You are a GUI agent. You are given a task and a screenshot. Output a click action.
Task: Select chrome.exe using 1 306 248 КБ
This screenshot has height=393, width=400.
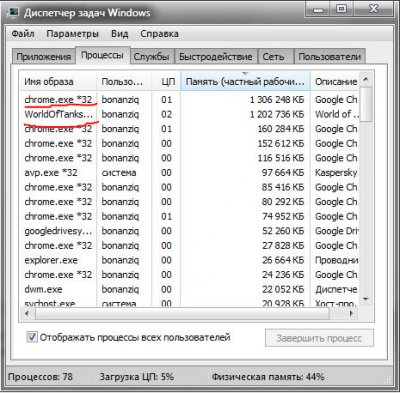pyautogui.click(x=189, y=99)
